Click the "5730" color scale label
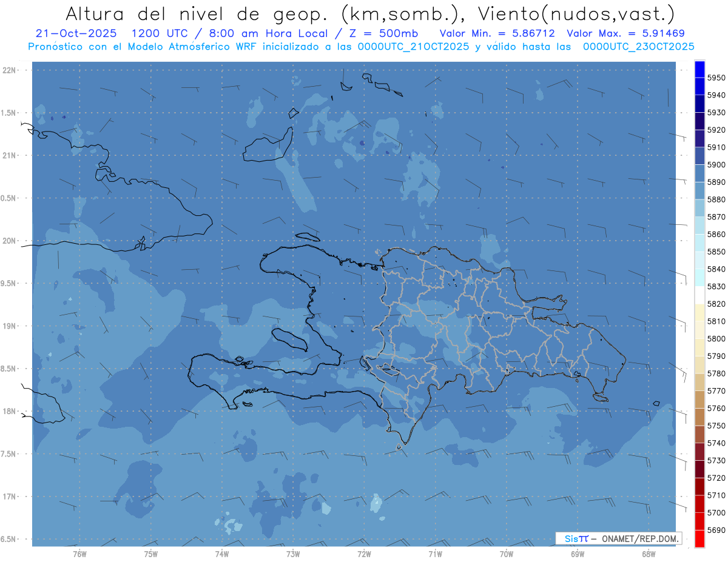The image size is (728, 562). (x=716, y=460)
